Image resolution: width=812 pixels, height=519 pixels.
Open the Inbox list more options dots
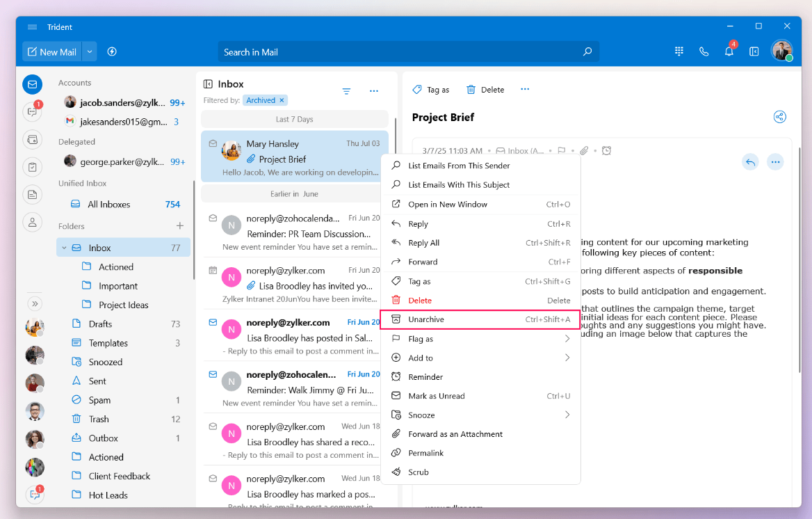pos(374,91)
